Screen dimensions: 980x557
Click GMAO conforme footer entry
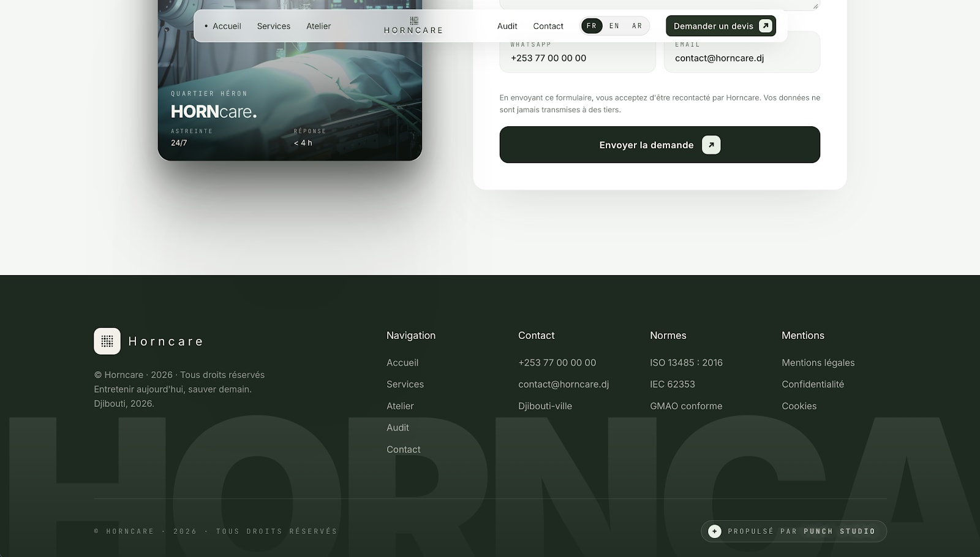point(686,406)
